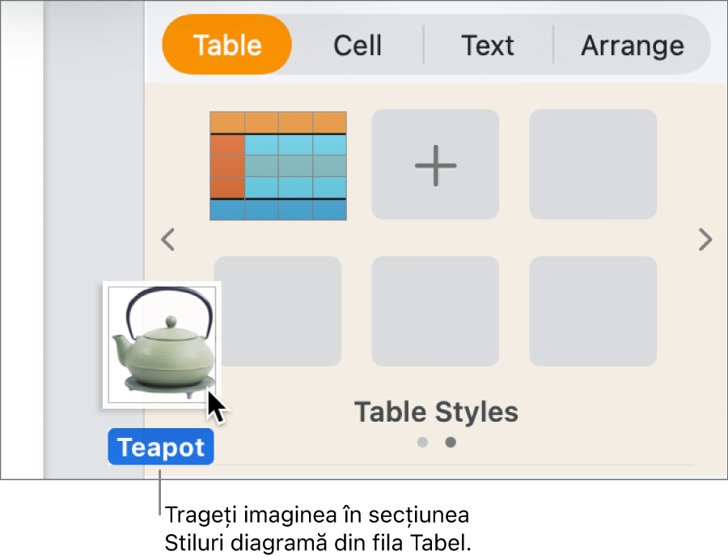Select the bottom-right empty style slot
Screen dimensions: 728x560
click(593, 312)
